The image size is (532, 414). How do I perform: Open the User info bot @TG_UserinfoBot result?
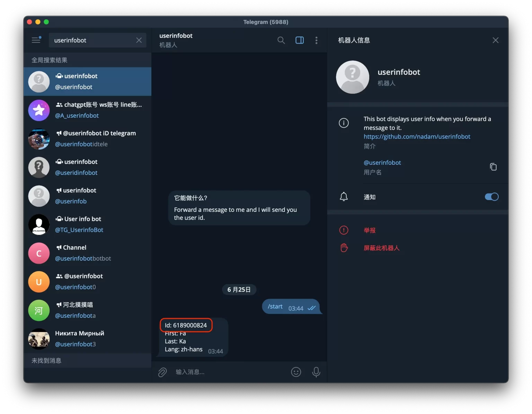tap(87, 224)
